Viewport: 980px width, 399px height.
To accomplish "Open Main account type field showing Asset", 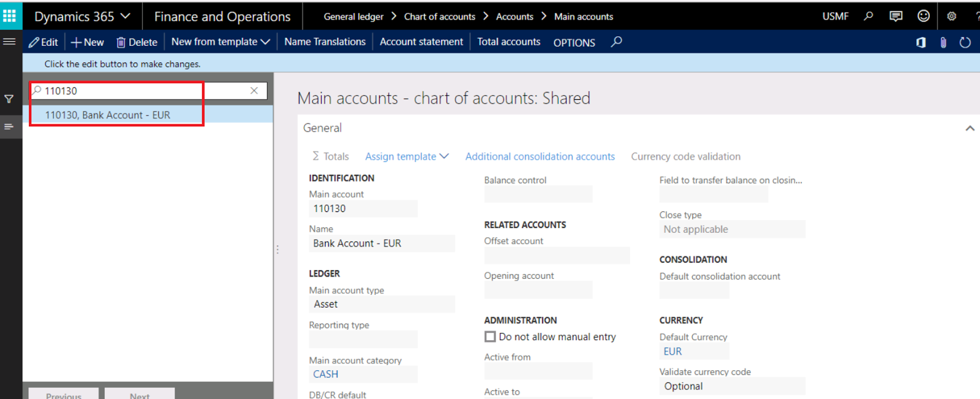I will click(382, 304).
